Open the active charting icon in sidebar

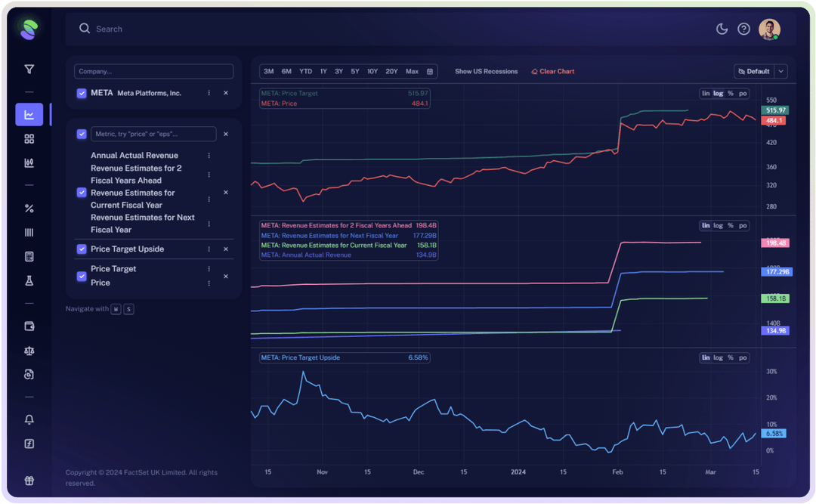tap(29, 114)
